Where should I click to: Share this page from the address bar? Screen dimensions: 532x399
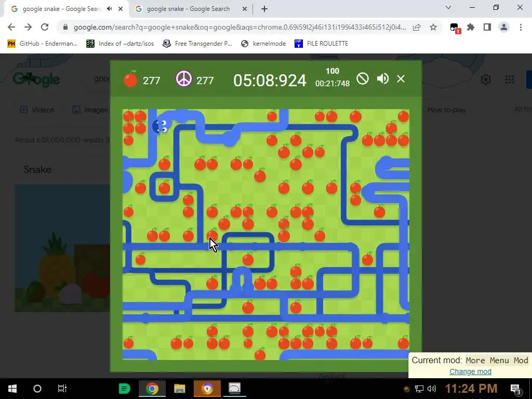417,27
